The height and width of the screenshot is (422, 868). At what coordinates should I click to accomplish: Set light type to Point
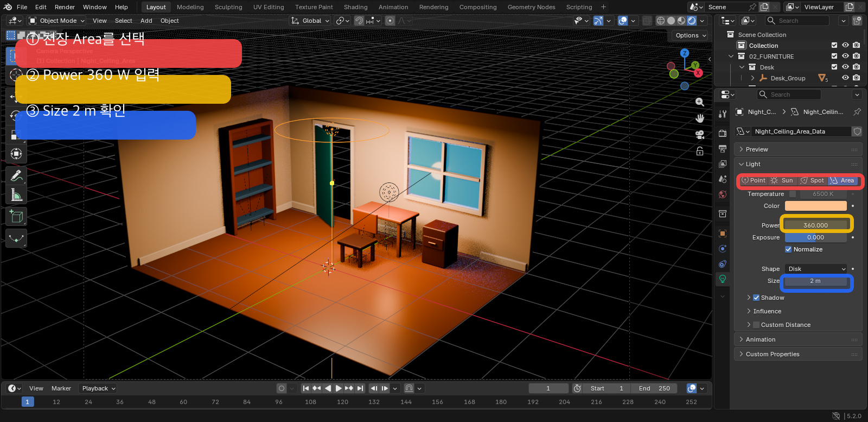pyautogui.click(x=754, y=180)
